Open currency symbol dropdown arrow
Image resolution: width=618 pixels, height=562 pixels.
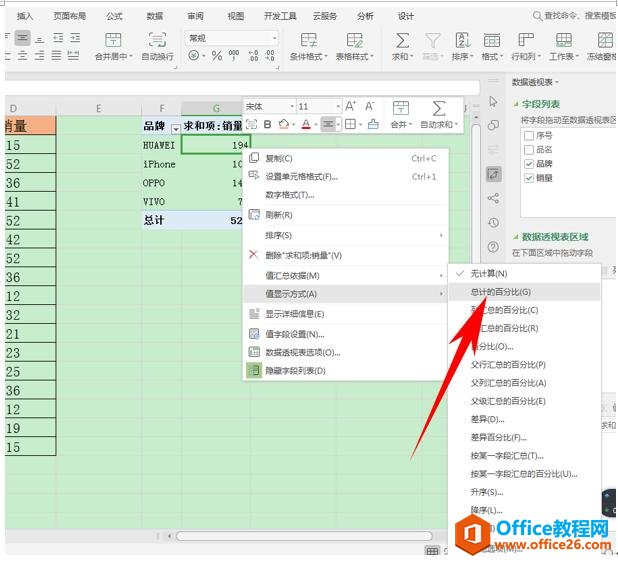coord(204,56)
